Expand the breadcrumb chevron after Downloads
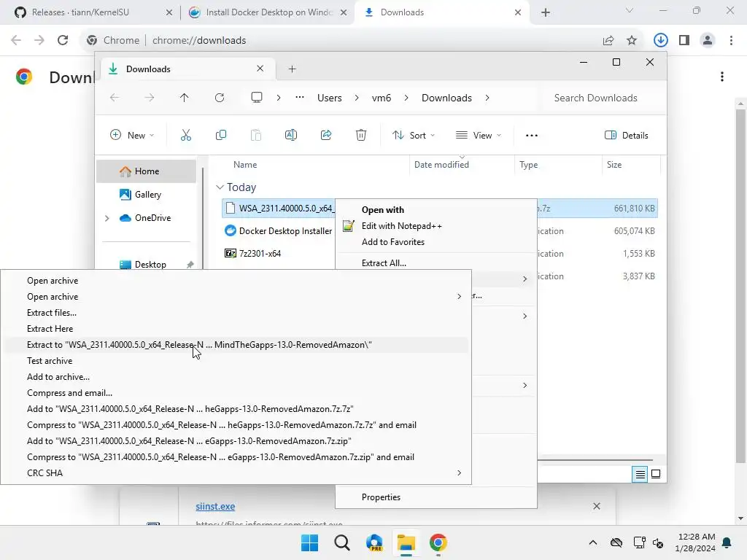This screenshot has width=747, height=560. click(x=487, y=98)
